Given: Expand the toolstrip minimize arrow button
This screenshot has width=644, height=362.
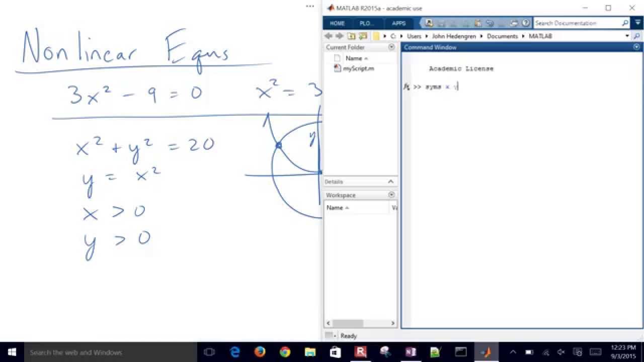Looking at the screenshot, I should pos(638,23).
